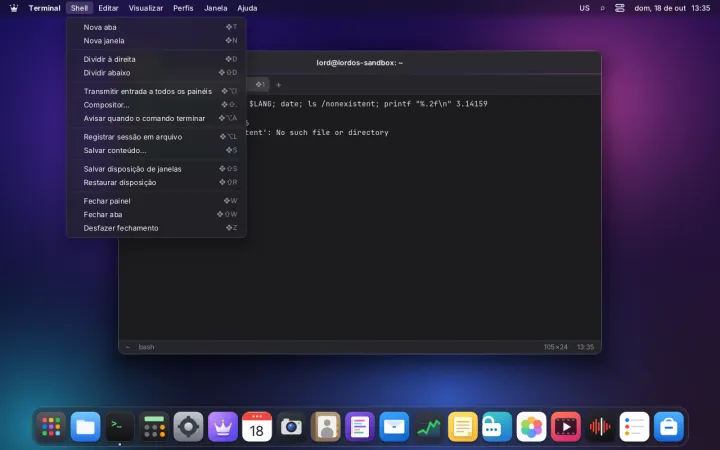Viewport: 720px width, 450px height.
Task: Open the search icon in menu bar
Action: [x=602, y=8]
